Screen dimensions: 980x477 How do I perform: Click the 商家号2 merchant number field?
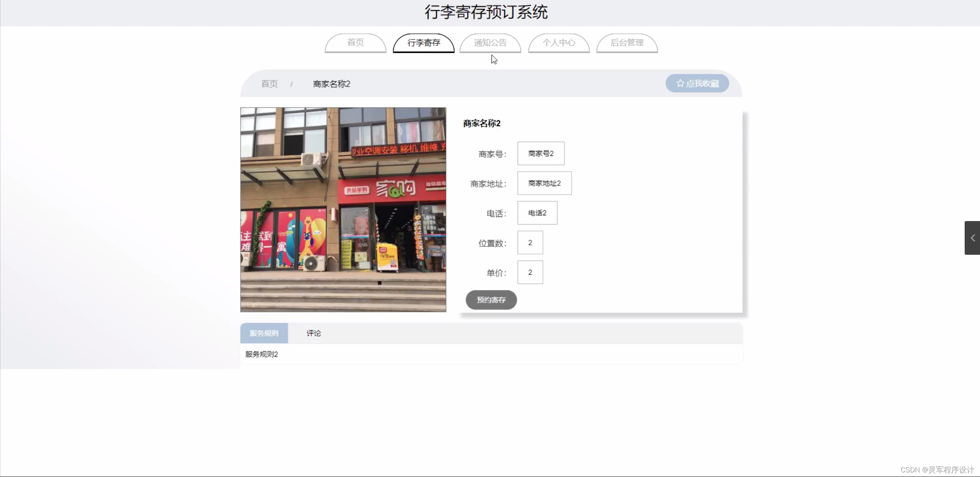[540, 153]
